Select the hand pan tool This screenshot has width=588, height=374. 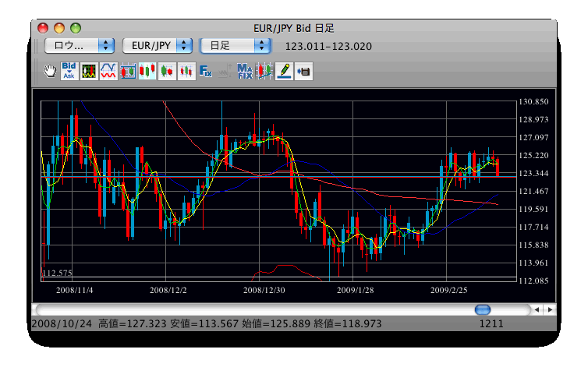pos(49,71)
